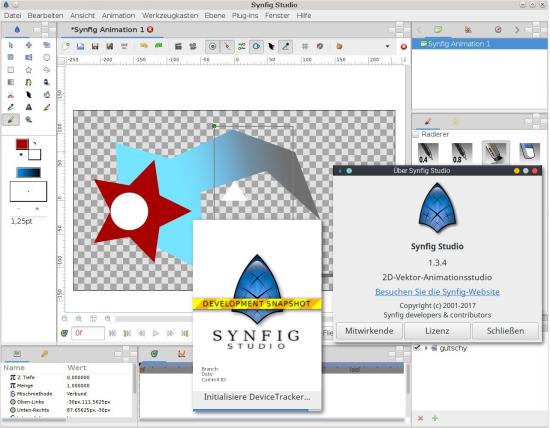Select the Spline tool
This screenshot has height=428, width=550.
click(29, 82)
